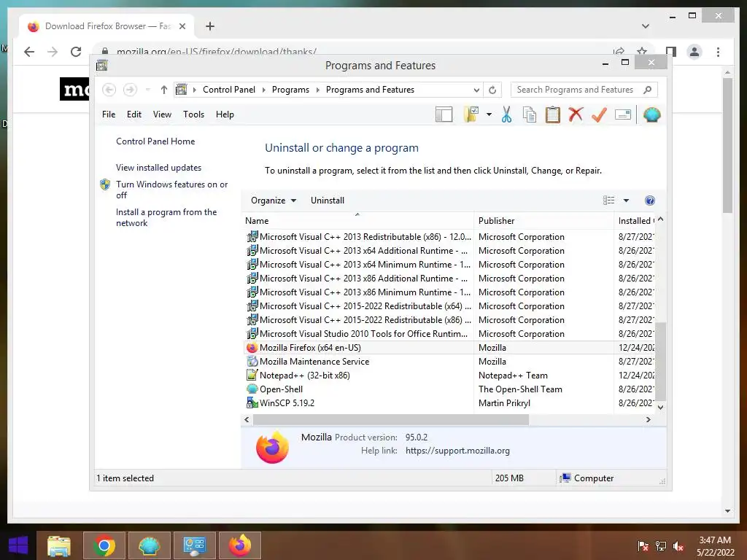This screenshot has width=747, height=560.
Task: Click the navigation pane layout toolbar icon
Action: coord(444,114)
